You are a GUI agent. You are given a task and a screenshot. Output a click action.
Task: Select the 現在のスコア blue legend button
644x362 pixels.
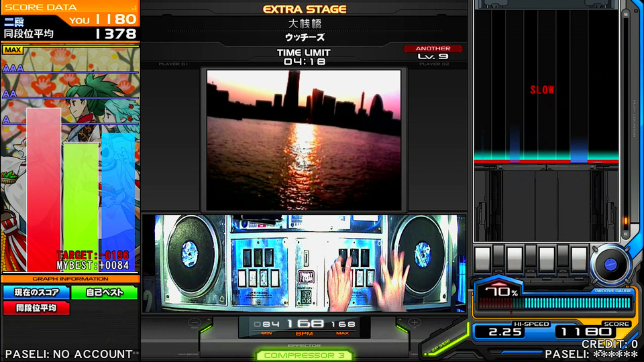(36, 292)
